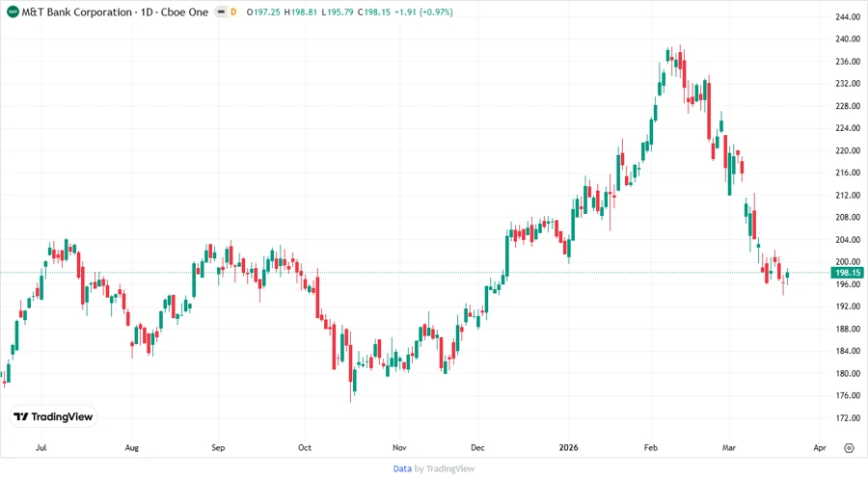Open chart settings gear icon
Viewport: 868px width, 480px height.
(x=849, y=448)
